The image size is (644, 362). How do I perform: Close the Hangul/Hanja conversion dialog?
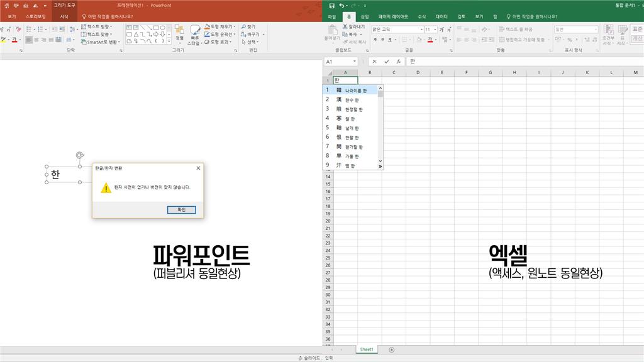198,168
